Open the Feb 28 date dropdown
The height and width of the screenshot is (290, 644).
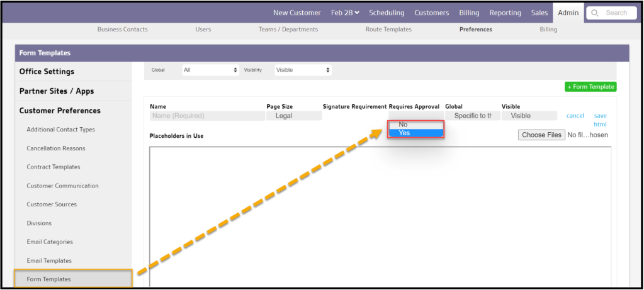click(x=345, y=13)
